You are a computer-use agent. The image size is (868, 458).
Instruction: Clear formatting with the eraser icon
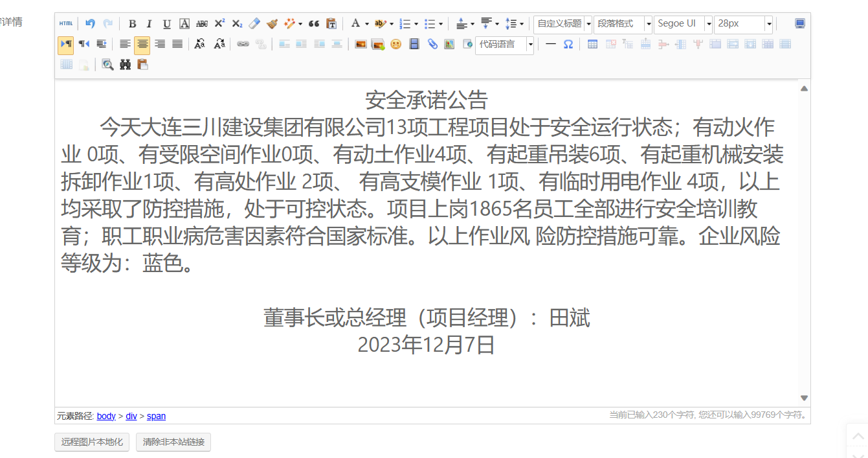click(254, 24)
